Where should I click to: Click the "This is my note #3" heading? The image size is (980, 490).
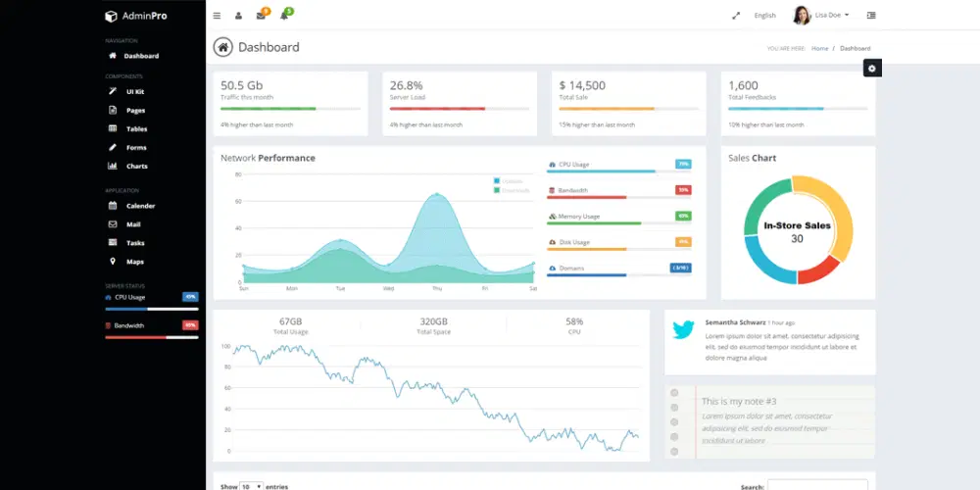(739, 401)
